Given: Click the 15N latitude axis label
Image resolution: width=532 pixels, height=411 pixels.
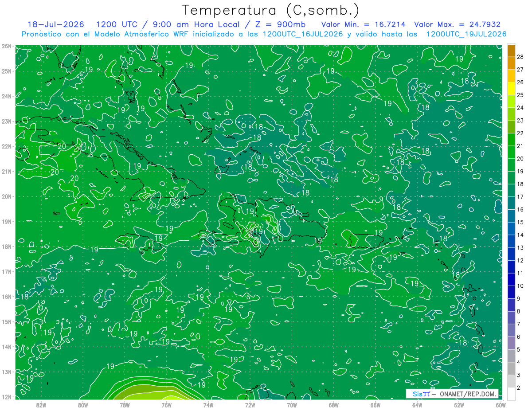Looking at the screenshot, I should (7, 321).
